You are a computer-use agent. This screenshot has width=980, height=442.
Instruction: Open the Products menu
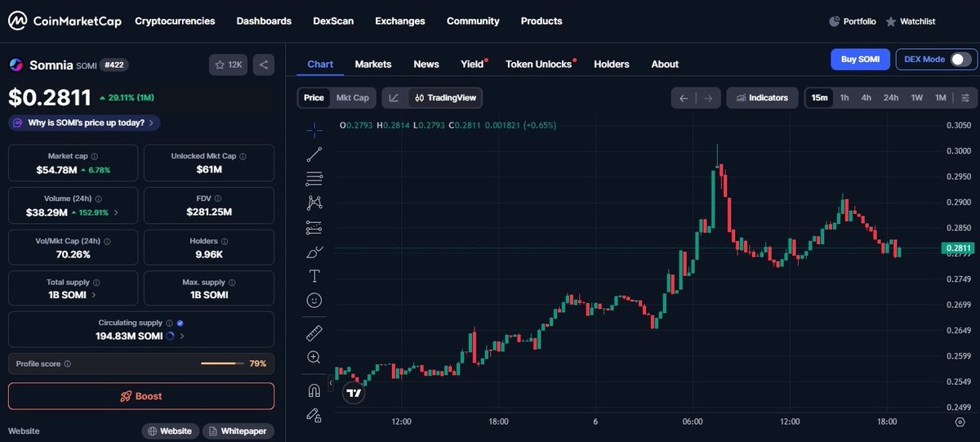tap(541, 21)
